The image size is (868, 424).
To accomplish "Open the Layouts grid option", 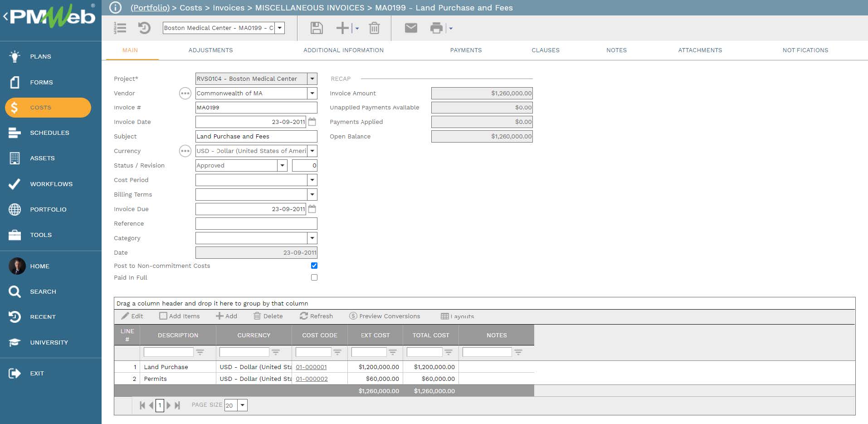I will point(457,316).
